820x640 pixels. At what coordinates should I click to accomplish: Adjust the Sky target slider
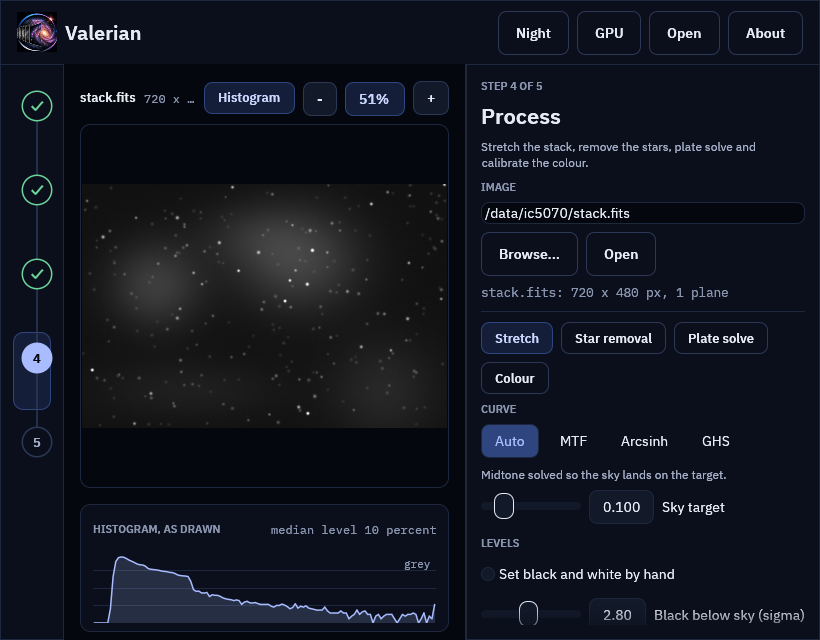[531, 506]
